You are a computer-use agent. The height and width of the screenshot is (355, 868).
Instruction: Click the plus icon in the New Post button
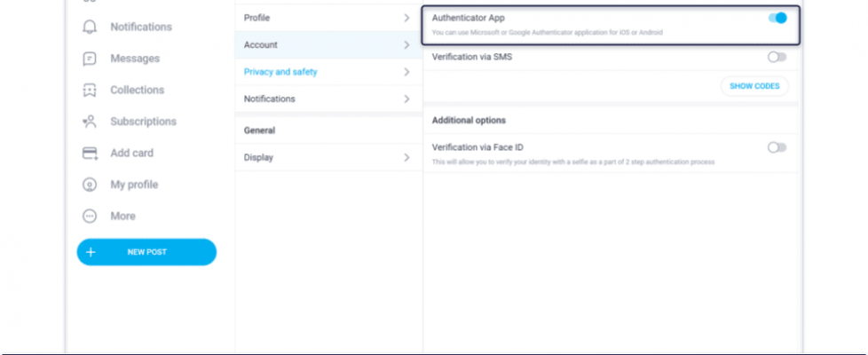tap(91, 252)
